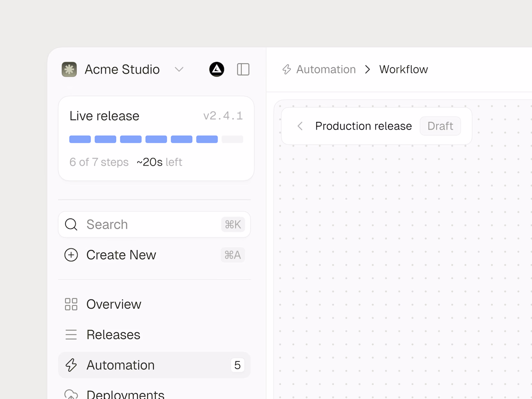Click the Deployments cloud upload icon
Viewport: 532px width, 399px height.
[x=71, y=394]
